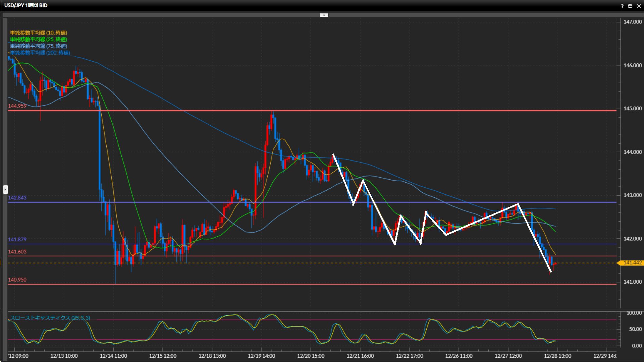Close the USD/JPY chart window
The height and width of the screenshot is (362, 644).
(639, 6)
